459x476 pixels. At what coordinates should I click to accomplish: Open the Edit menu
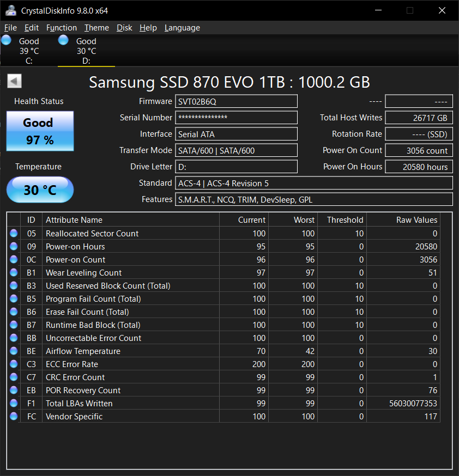(x=32, y=28)
